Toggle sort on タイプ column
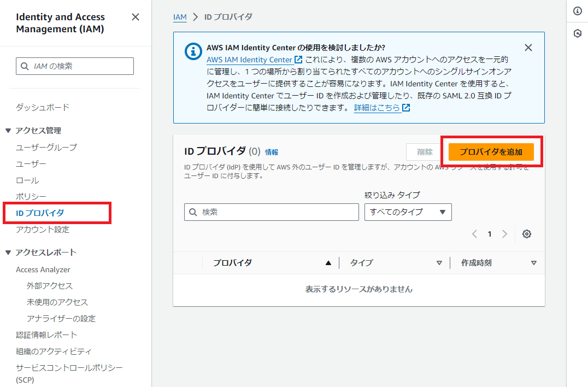588x387 pixels. coord(440,262)
